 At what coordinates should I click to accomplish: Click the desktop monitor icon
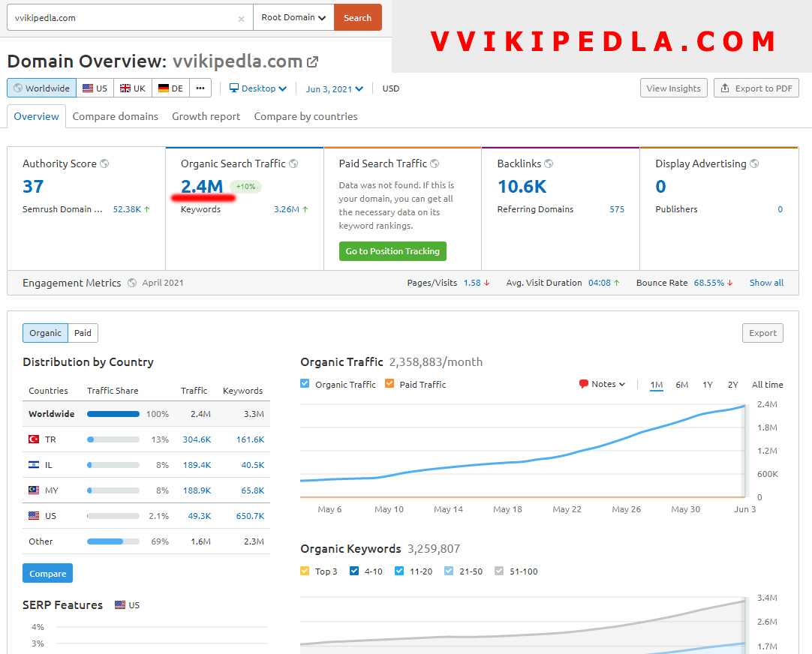click(234, 88)
